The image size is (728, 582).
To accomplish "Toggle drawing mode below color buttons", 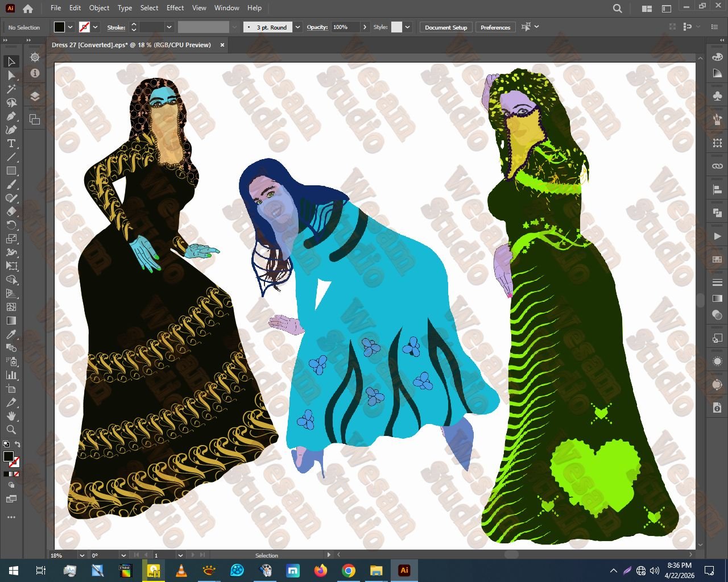I will [x=11, y=485].
